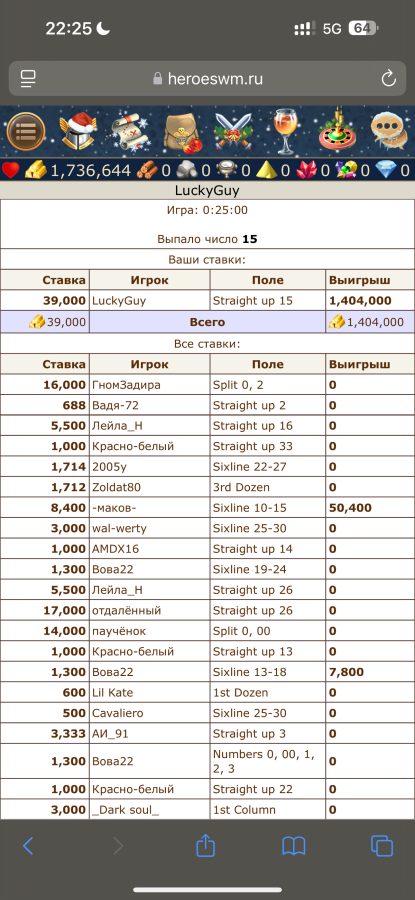Viewport: 415px width, 900px height.
Task: Open the Safari share sheet
Action: pos(205,845)
